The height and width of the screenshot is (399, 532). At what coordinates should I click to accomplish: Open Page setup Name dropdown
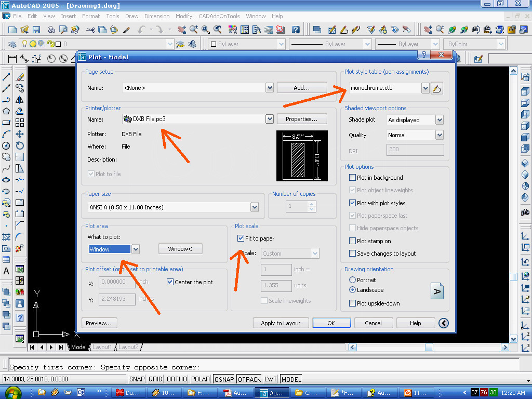click(270, 88)
